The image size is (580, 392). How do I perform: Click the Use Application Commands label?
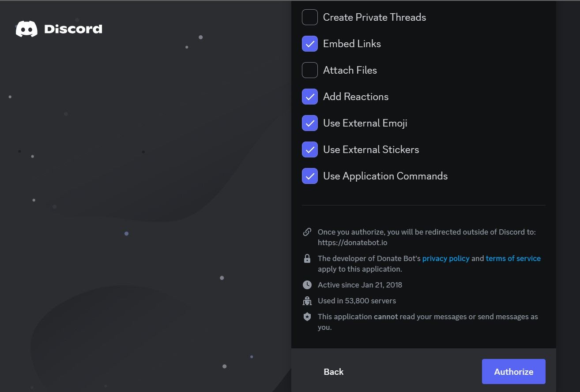[385, 176]
